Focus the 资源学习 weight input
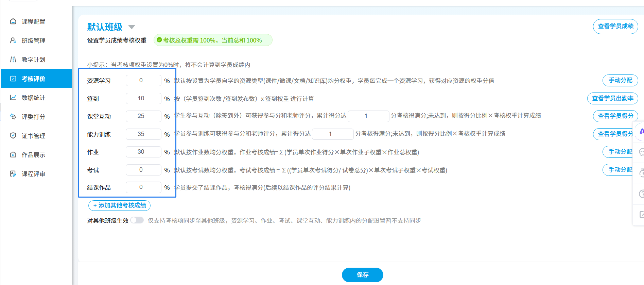The width and height of the screenshot is (644, 285). tap(143, 80)
